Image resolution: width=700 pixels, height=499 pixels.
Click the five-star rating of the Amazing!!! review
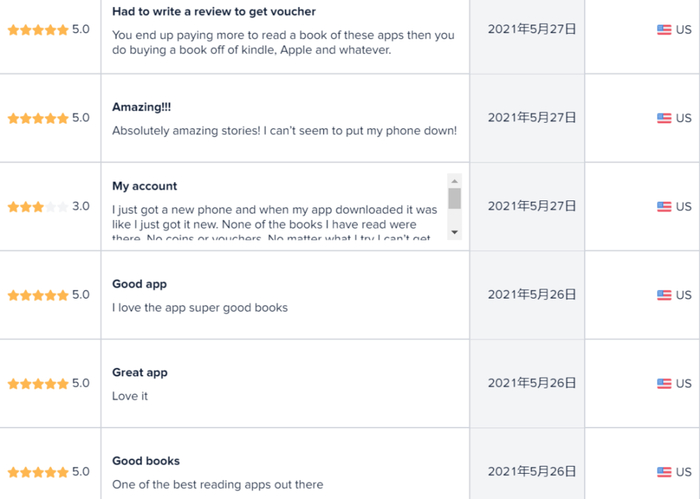pos(38,118)
